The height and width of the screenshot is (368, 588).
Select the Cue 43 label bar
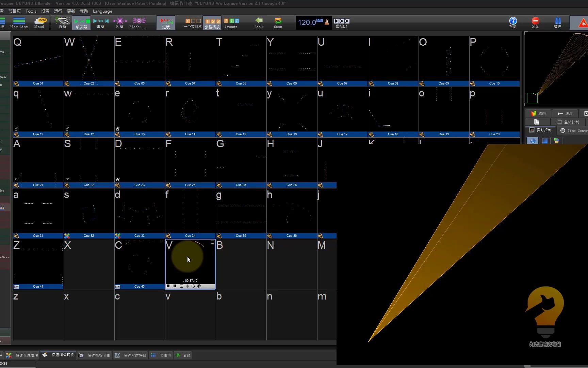pos(140,287)
